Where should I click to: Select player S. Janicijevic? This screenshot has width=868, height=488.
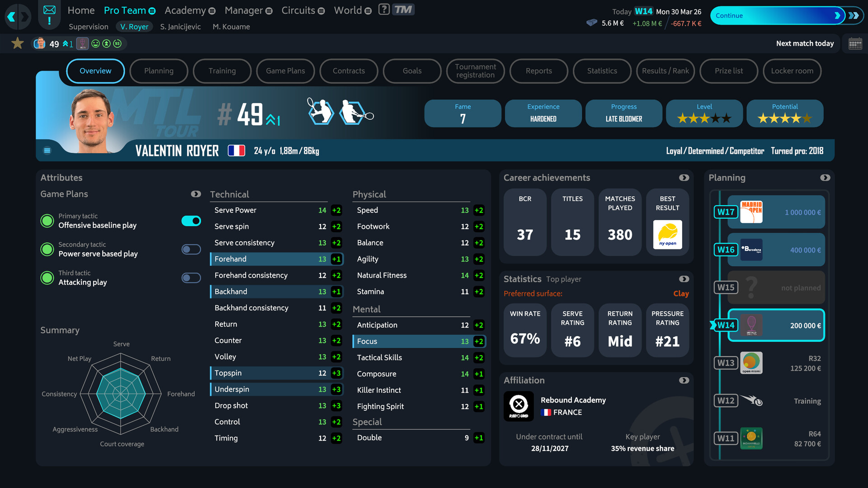click(x=180, y=27)
